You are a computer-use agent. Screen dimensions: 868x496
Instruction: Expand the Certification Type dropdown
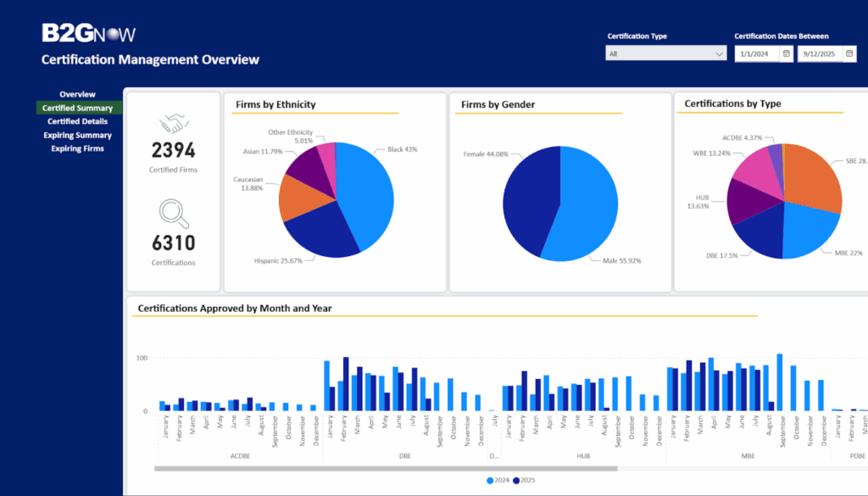[x=665, y=53]
